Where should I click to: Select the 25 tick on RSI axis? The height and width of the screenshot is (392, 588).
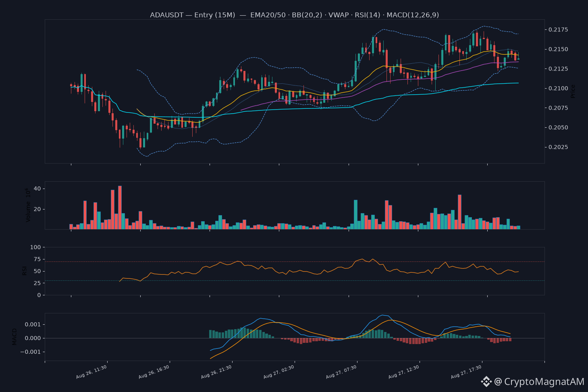pos(37,283)
